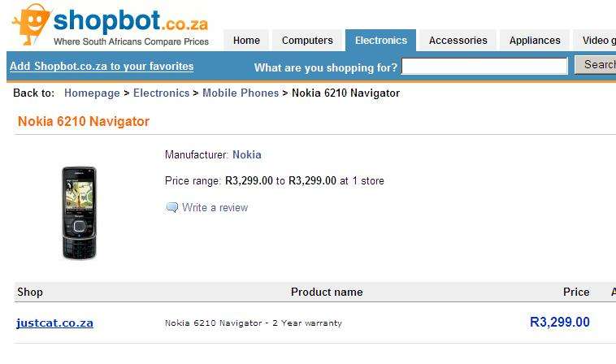
Task: Click the Search button
Action: pyautogui.click(x=596, y=65)
